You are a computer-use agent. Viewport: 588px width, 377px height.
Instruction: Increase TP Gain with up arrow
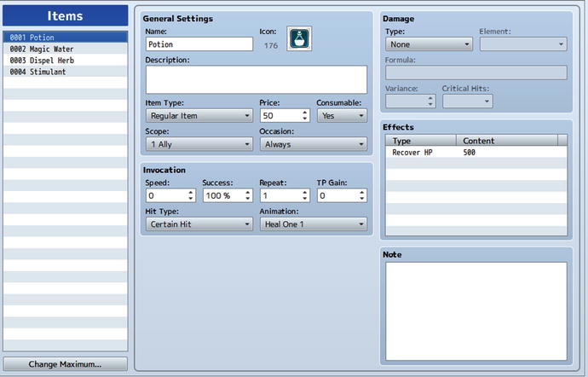[362, 193]
